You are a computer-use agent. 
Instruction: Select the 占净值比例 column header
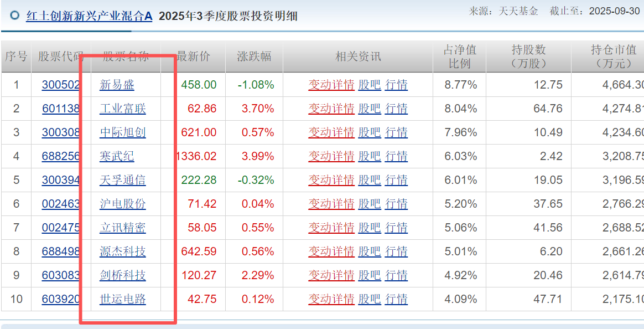click(460, 56)
